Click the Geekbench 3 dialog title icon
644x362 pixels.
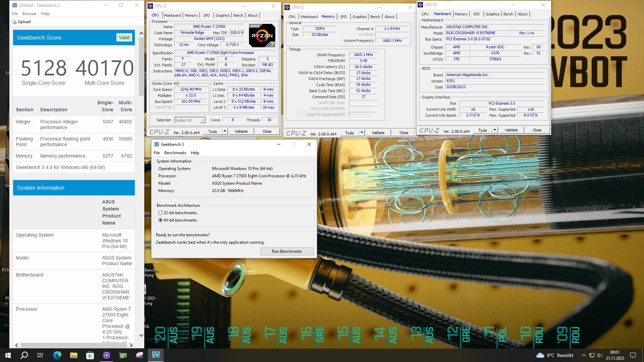pos(156,144)
